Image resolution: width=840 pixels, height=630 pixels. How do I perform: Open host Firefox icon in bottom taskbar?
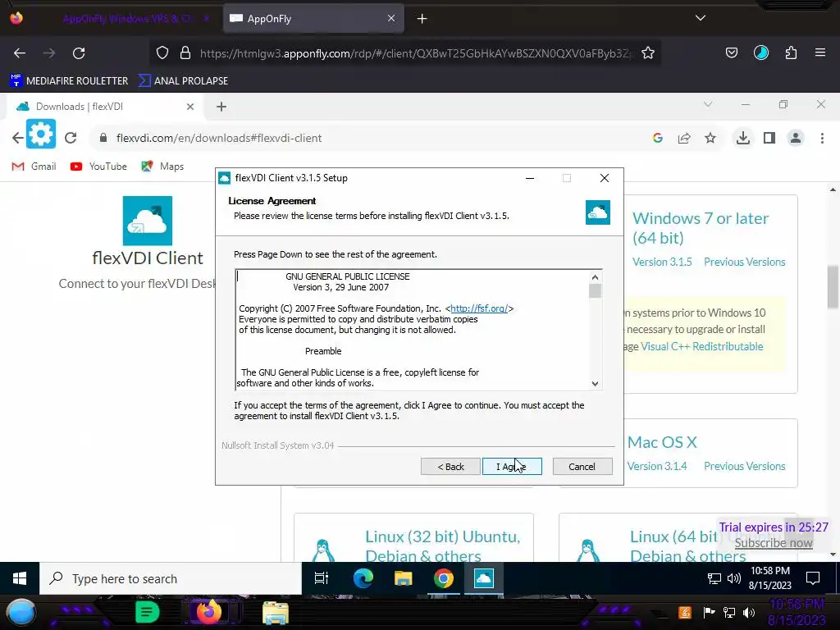[x=209, y=611]
